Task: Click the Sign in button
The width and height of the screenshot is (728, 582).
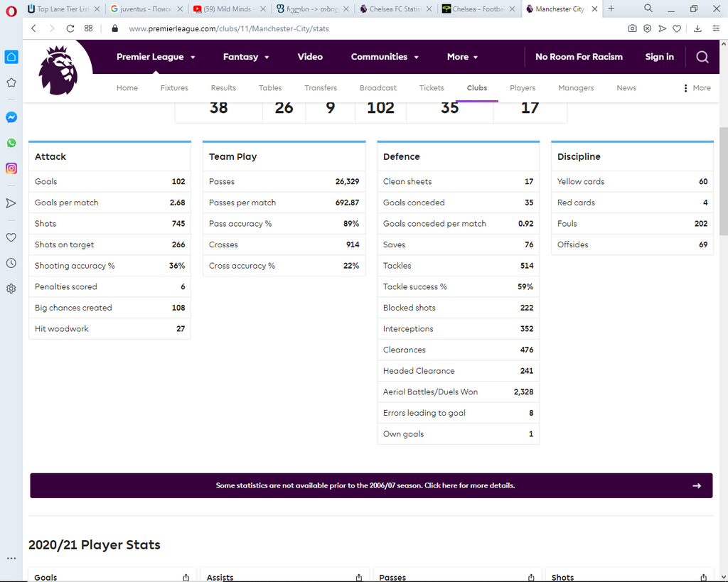Action: [659, 57]
